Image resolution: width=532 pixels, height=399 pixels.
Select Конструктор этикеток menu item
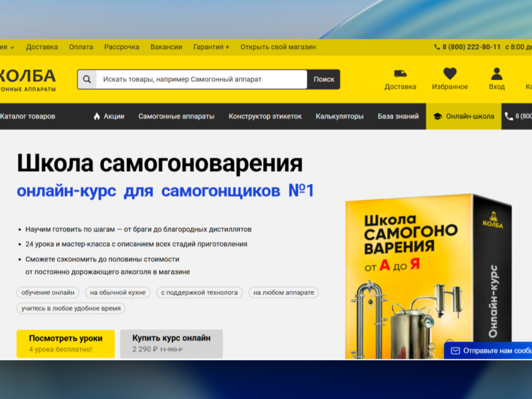click(x=265, y=116)
